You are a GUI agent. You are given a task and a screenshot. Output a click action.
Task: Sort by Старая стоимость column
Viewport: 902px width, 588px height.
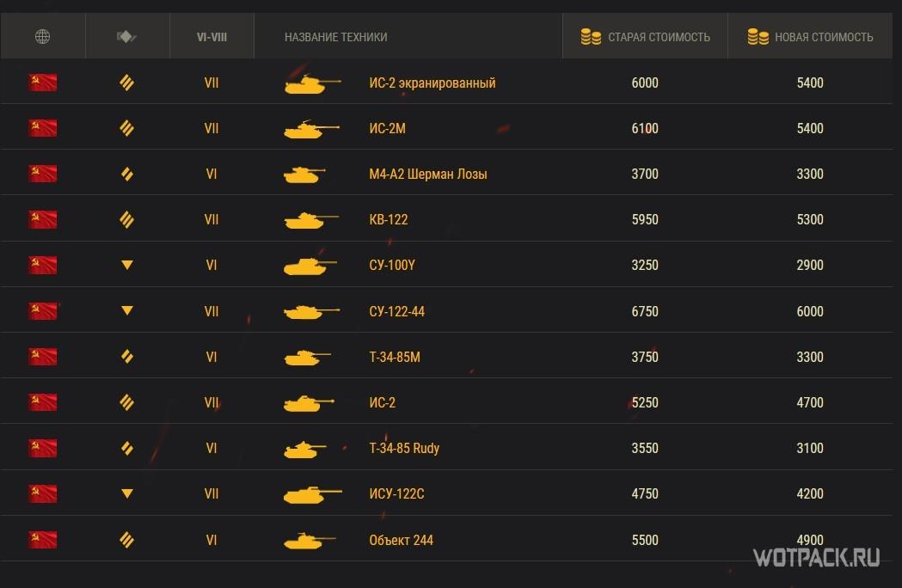click(658, 37)
